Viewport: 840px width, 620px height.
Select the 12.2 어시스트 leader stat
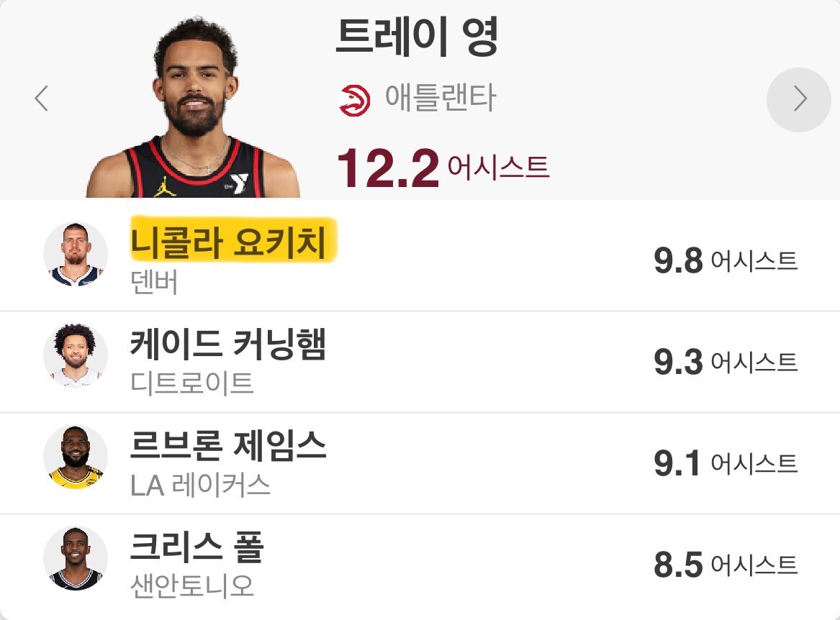443,168
